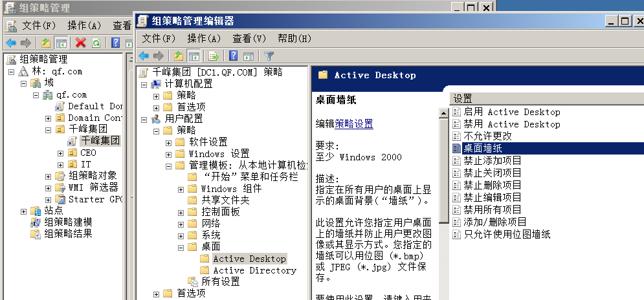
Task: Select the 禁用所有项目 setting
Action: pos(493,209)
